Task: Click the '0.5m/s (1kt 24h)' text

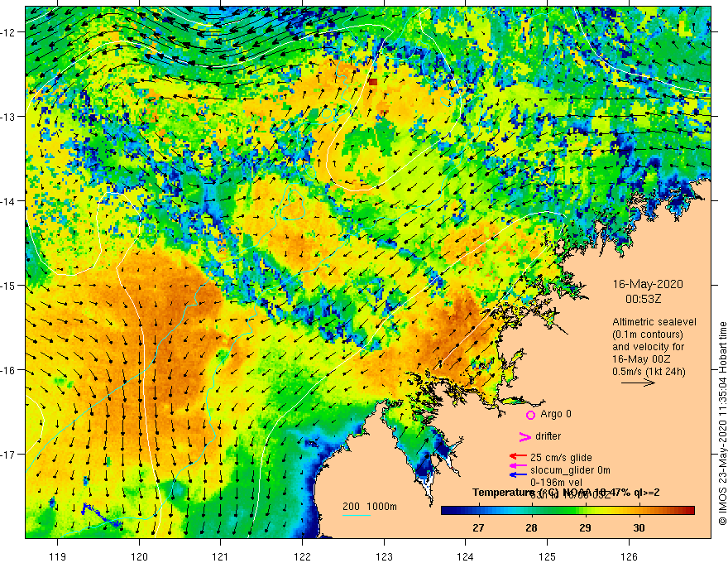Action: (x=649, y=372)
